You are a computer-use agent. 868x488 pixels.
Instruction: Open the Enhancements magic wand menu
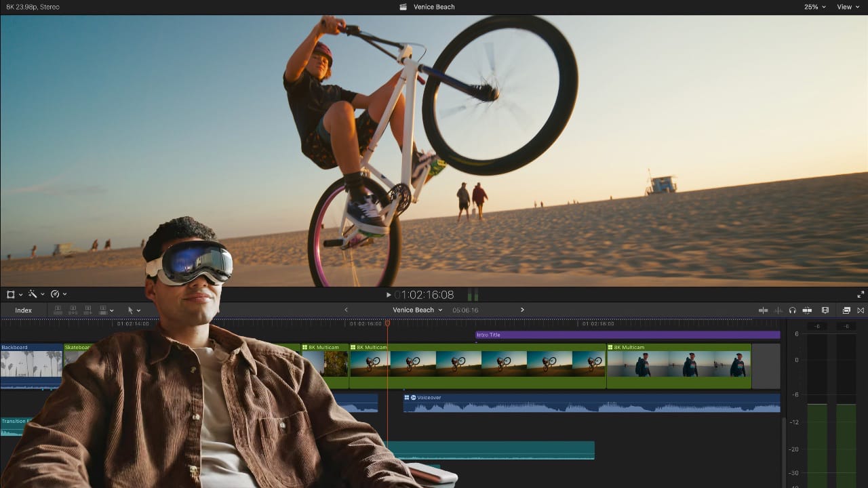coord(35,294)
